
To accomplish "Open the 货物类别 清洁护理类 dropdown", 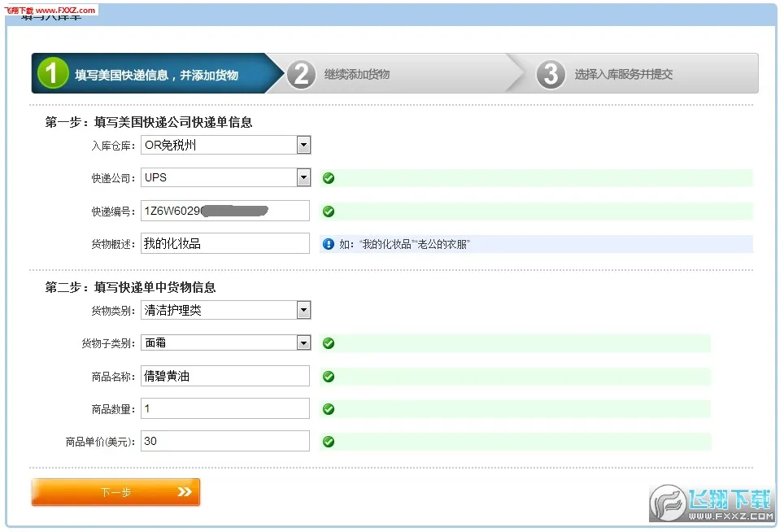I will pyautogui.click(x=225, y=310).
